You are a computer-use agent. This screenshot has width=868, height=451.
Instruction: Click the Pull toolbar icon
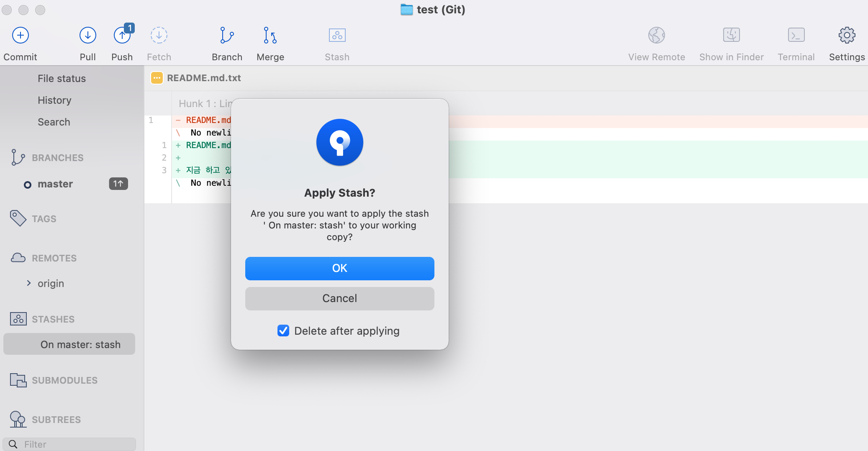pyautogui.click(x=87, y=36)
